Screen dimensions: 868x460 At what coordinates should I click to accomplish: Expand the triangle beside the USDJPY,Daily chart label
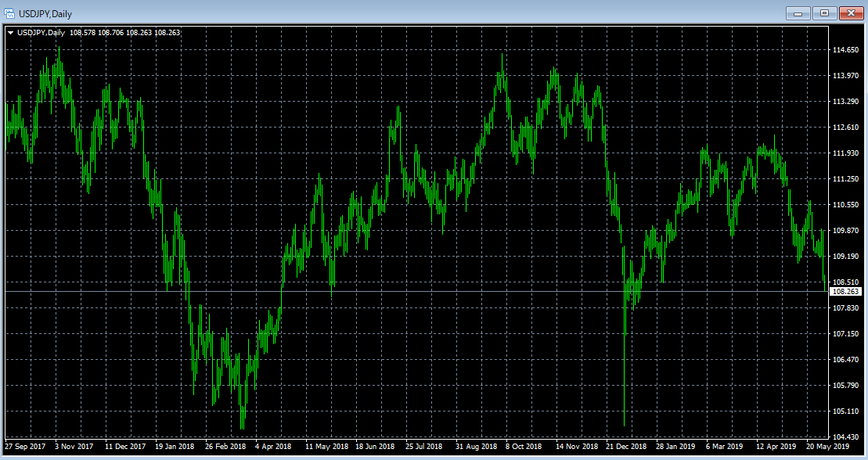tap(10, 33)
